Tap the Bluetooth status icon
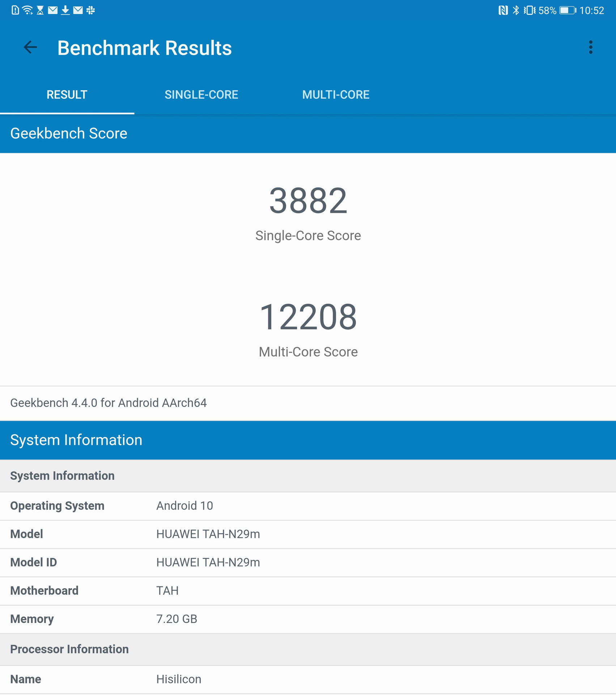This screenshot has width=616, height=695. (x=516, y=10)
